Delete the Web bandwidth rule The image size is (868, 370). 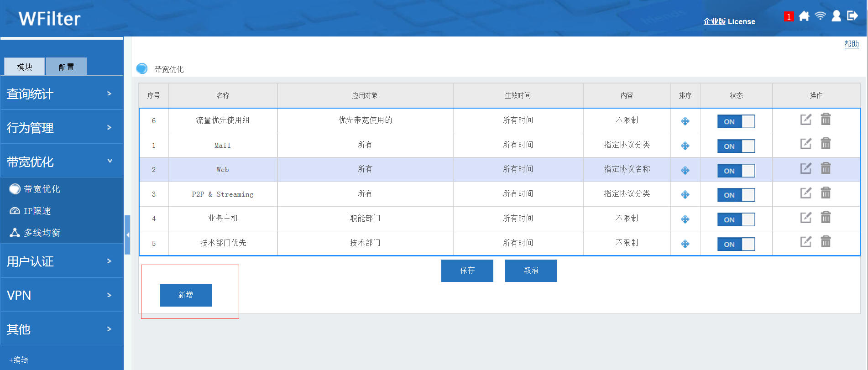point(826,169)
